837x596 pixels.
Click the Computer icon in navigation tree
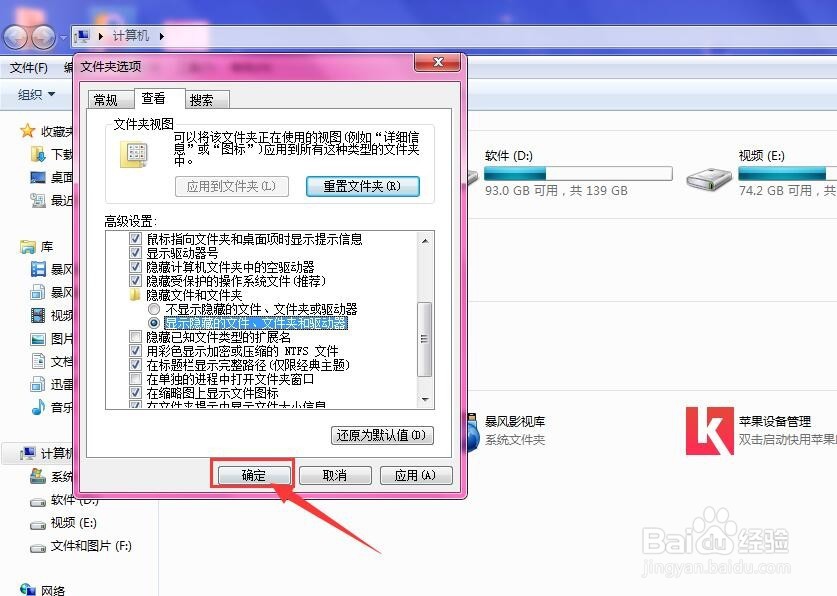(x=28, y=453)
